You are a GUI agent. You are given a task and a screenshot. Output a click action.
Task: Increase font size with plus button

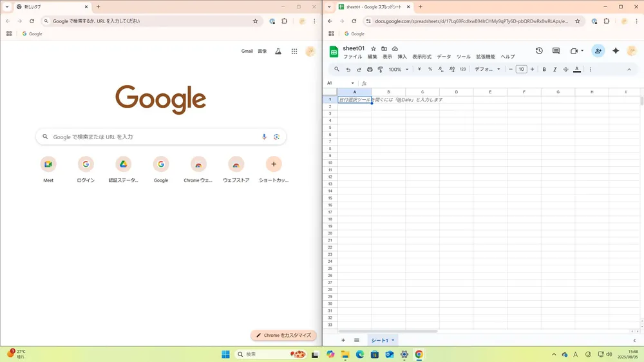click(x=533, y=70)
